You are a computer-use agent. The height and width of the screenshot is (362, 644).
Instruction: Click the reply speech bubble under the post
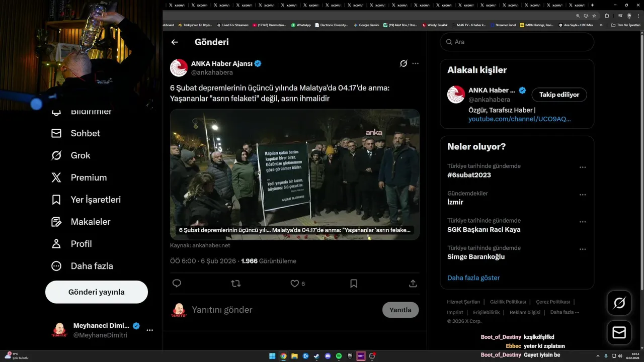point(177,284)
